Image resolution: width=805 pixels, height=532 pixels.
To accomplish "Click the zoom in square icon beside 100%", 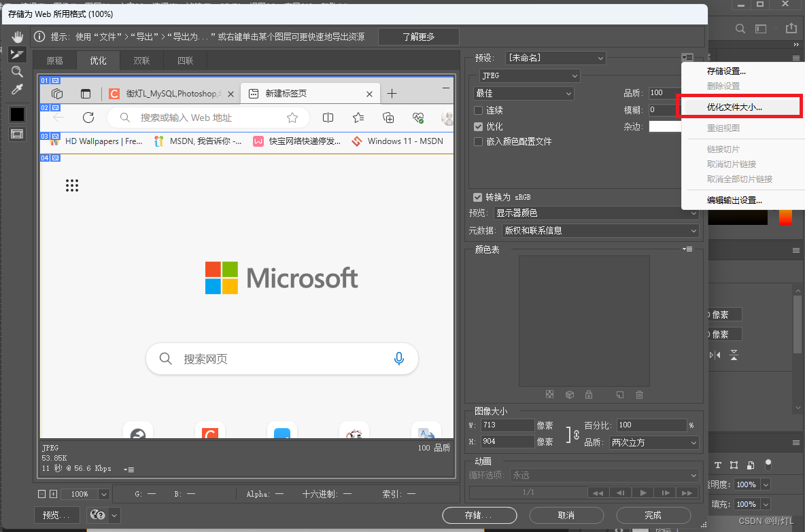I will pyautogui.click(x=54, y=494).
